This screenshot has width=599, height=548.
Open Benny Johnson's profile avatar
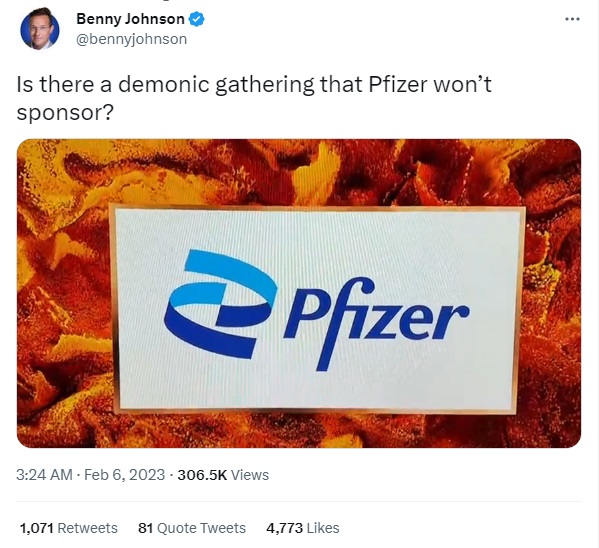40,29
